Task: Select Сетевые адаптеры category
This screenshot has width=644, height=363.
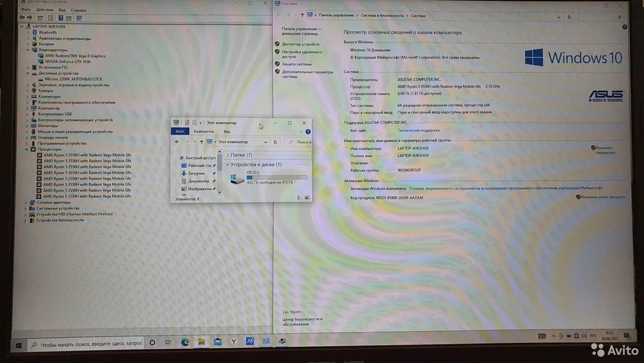Action: (x=53, y=202)
